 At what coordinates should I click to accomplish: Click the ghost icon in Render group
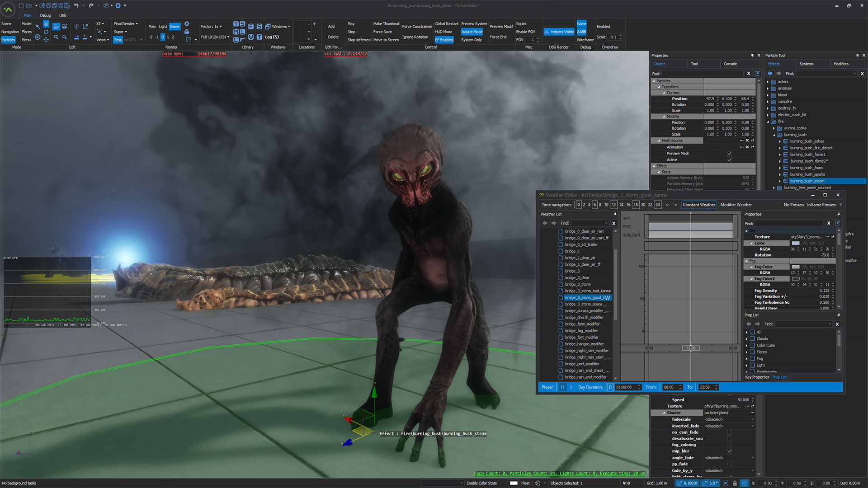tap(187, 32)
